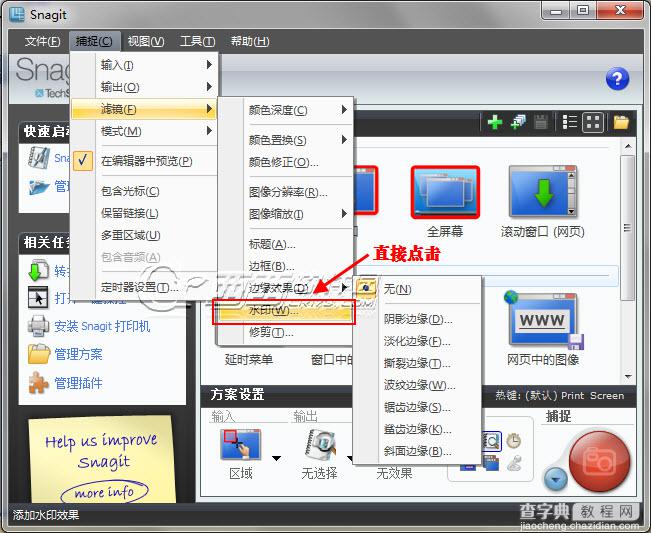651x533 pixels.
Task: Select 无(N) edge effect
Action: click(417, 289)
